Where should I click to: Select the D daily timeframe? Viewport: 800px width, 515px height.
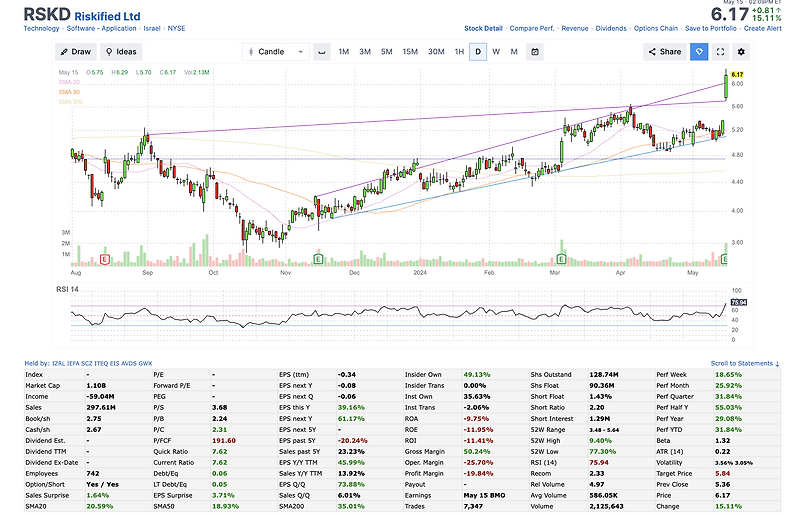(478, 52)
